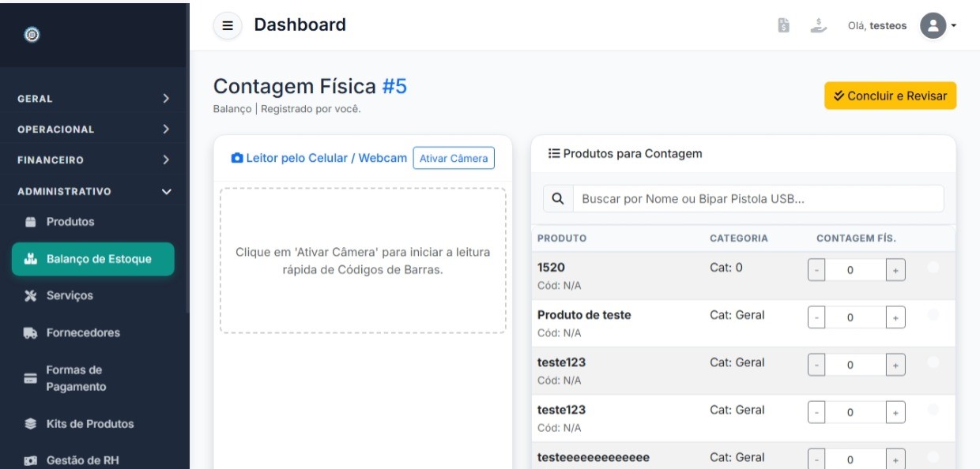Select Balanço de Estoque menu item
Image resolution: width=980 pixels, height=469 pixels.
[93, 259]
